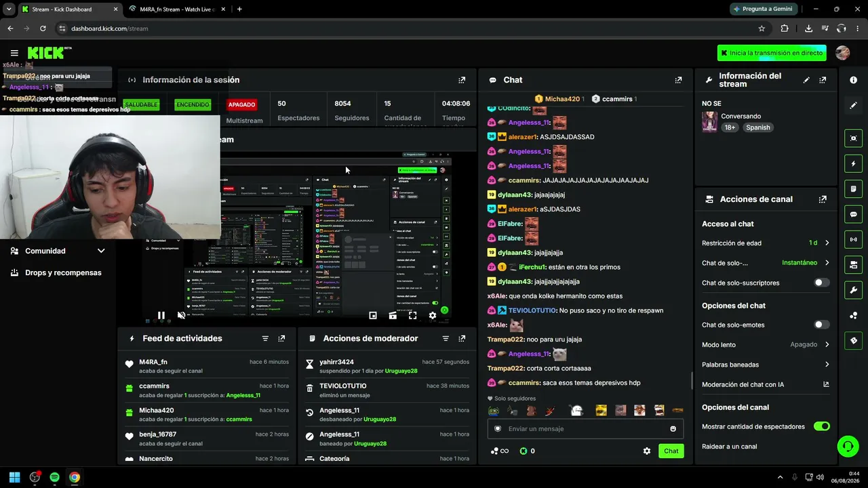Pop out the Acciones de moderador panel

(462, 338)
